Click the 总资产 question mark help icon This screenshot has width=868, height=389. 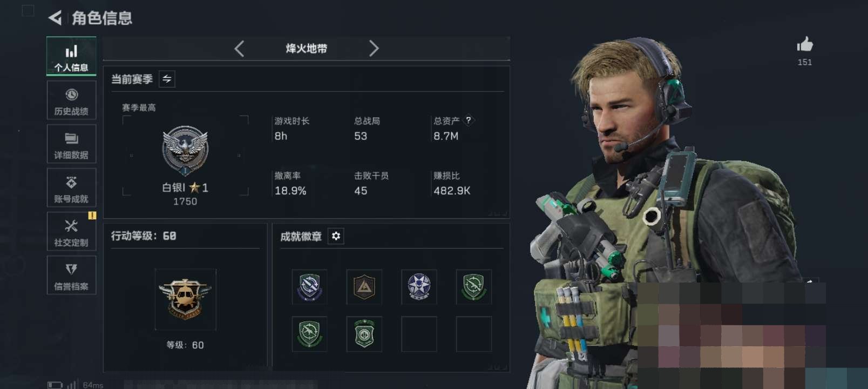pos(469,120)
